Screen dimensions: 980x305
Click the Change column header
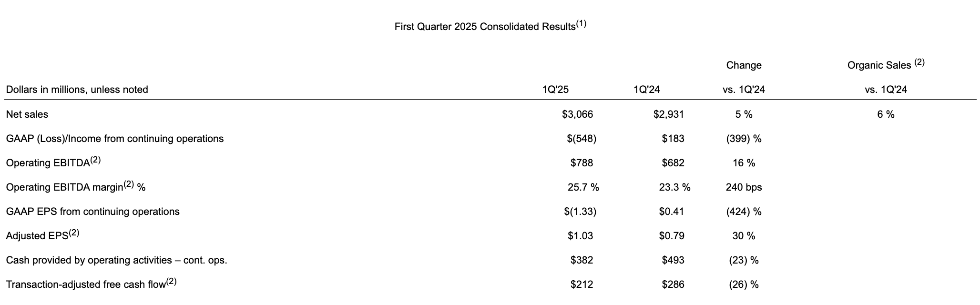(x=744, y=65)
